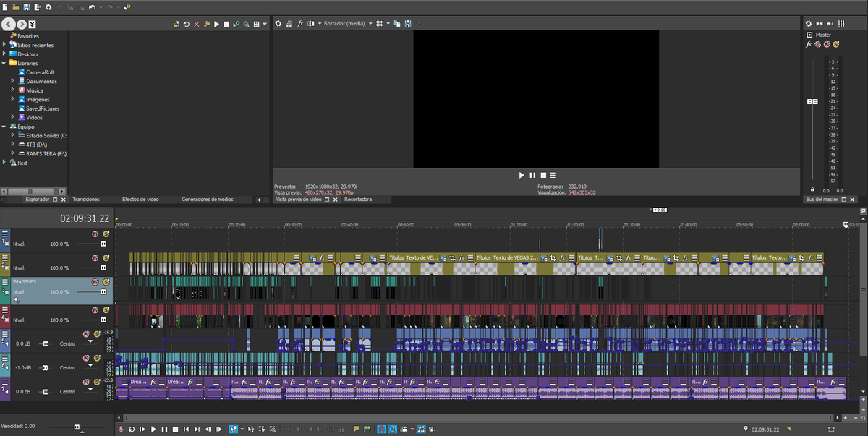Expand the Documentos folder node
This screenshot has height=436, width=868.
point(12,81)
